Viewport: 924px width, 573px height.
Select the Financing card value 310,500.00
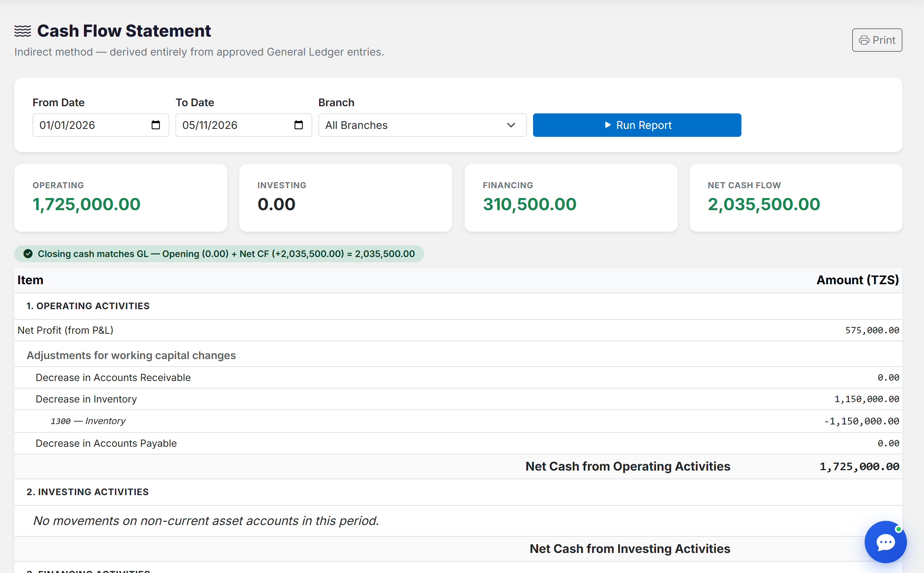click(x=529, y=204)
